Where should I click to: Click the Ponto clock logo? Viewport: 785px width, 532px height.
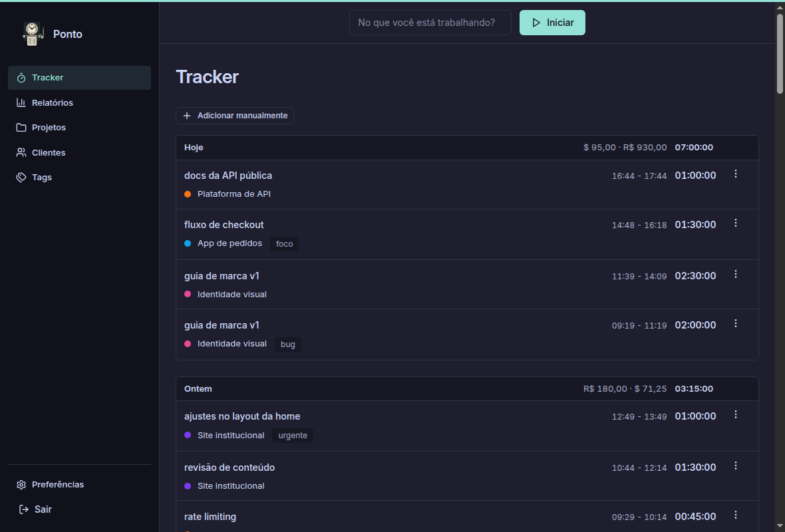(x=32, y=34)
